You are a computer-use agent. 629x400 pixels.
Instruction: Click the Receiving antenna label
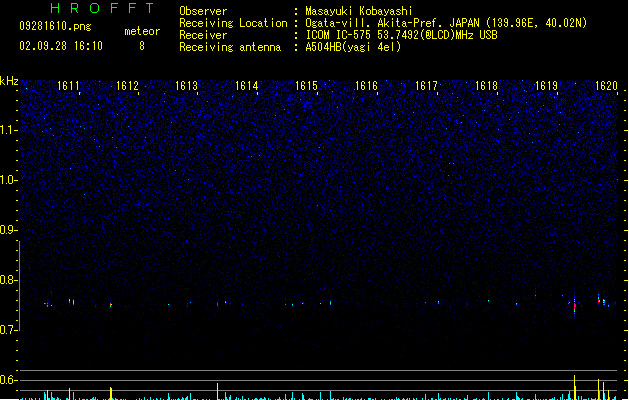[230, 47]
